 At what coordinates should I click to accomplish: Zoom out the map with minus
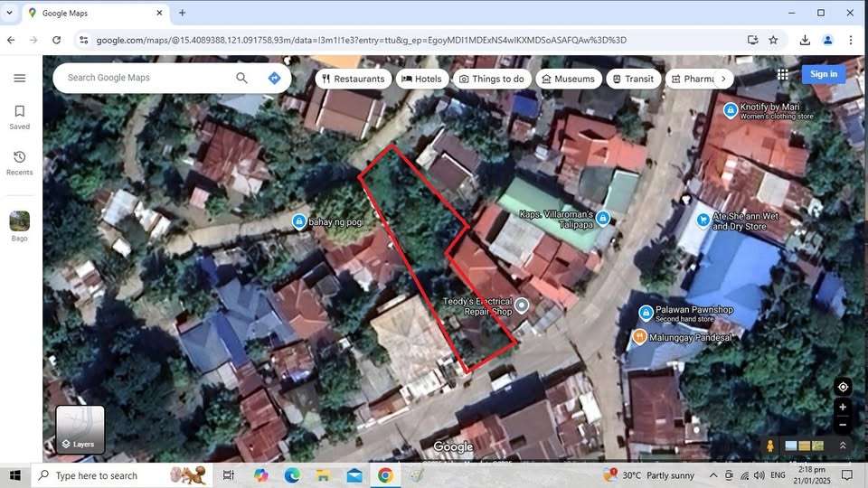(x=843, y=425)
